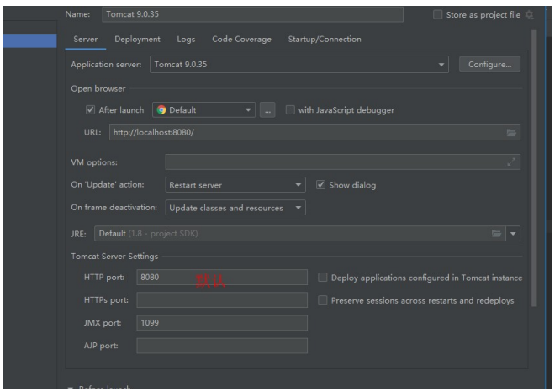The height and width of the screenshot is (392, 560).
Task: Click the vertical scrollbar of settings panel
Action: coord(534,168)
